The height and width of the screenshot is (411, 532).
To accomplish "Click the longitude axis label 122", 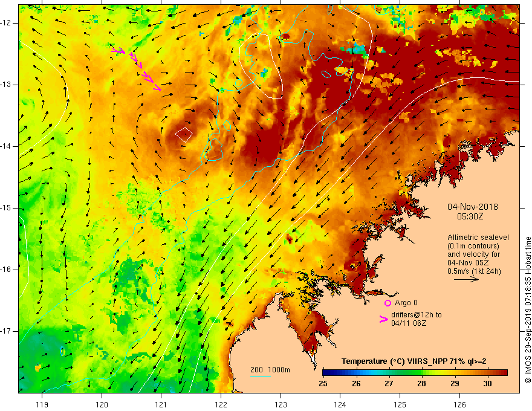I will (221, 404).
